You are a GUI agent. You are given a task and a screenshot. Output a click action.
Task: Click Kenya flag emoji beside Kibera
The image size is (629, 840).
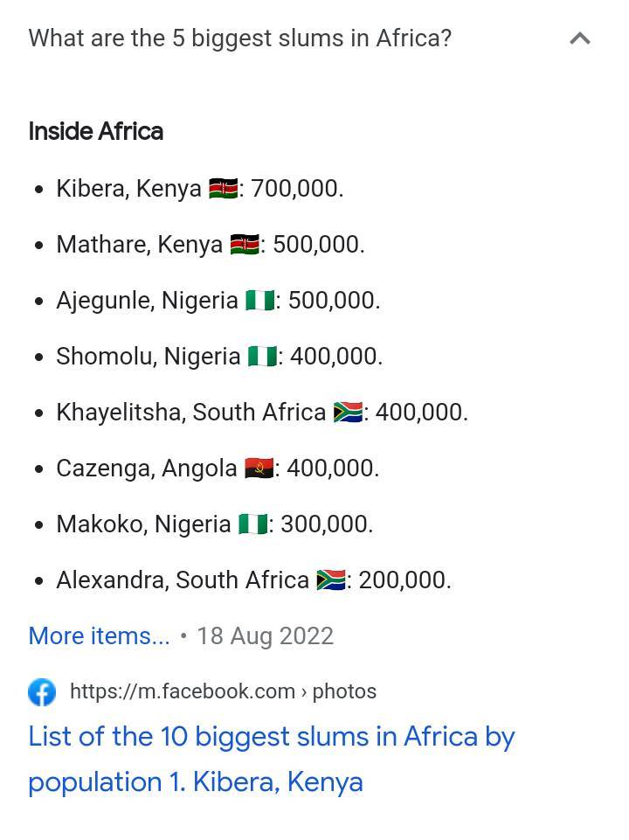tap(224, 189)
